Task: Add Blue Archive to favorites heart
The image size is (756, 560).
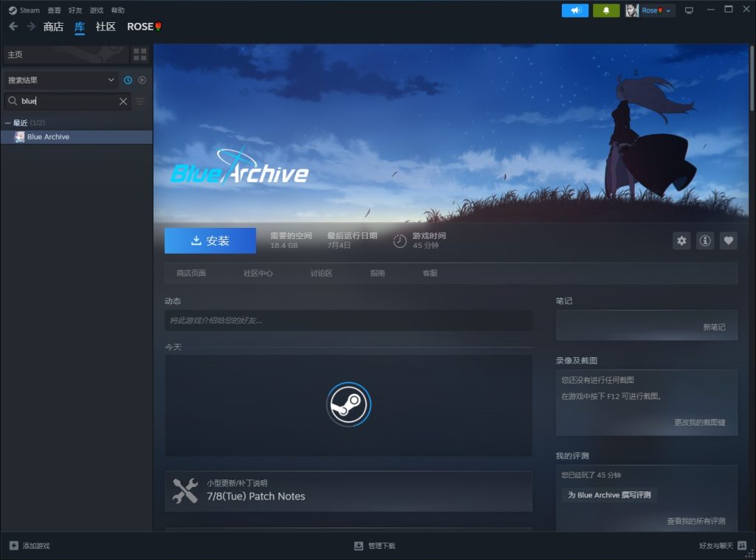Action: tap(729, 241)
